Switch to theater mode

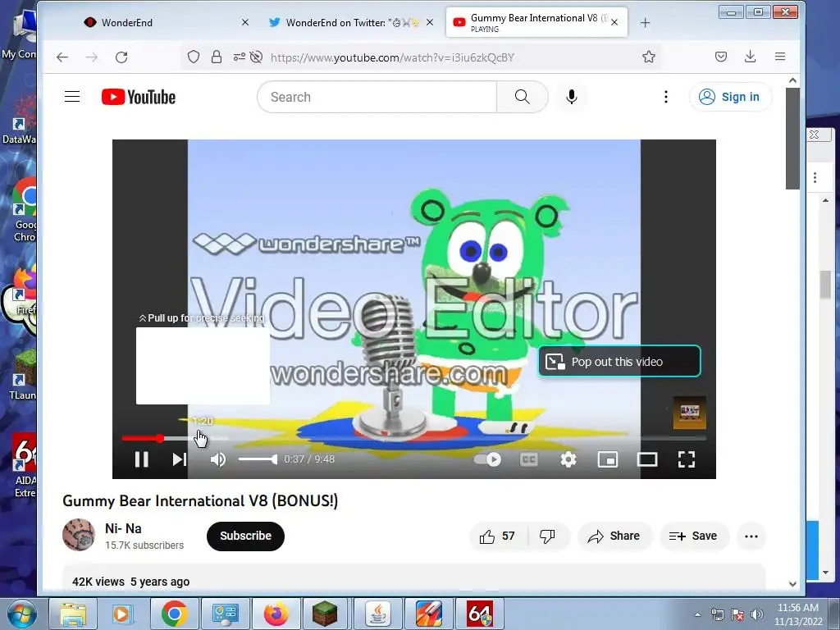647,459
